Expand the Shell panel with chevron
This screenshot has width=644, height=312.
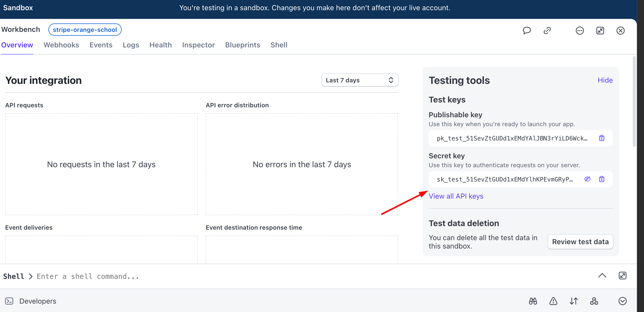point(602,276)
